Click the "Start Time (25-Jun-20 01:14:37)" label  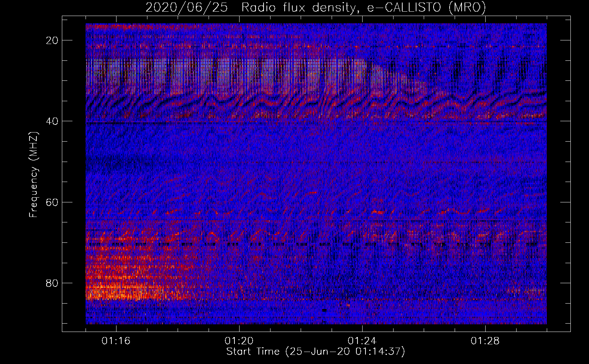316,352
